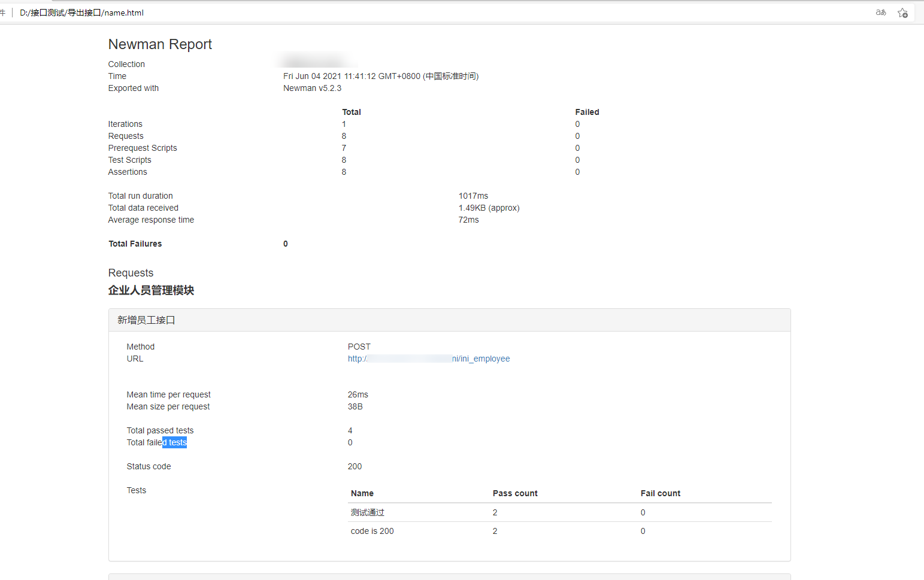Click the Requests section heading
Image resolution: width=924 pixels, height=580 pixels.
pos(131,273)
